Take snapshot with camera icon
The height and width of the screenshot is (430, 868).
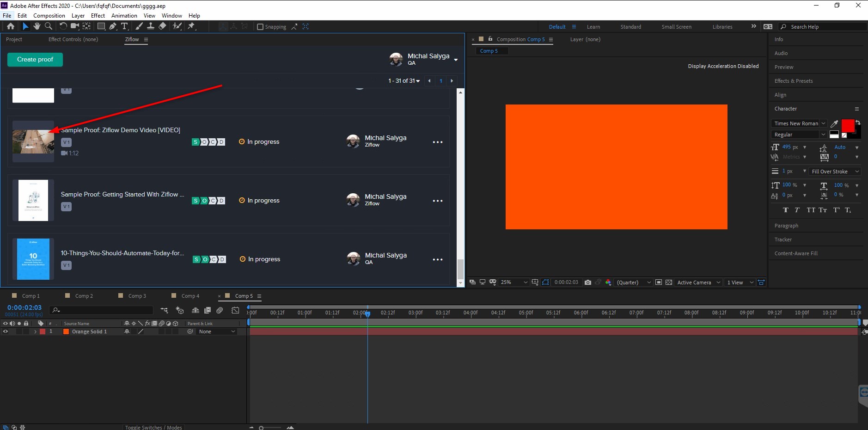587,283
